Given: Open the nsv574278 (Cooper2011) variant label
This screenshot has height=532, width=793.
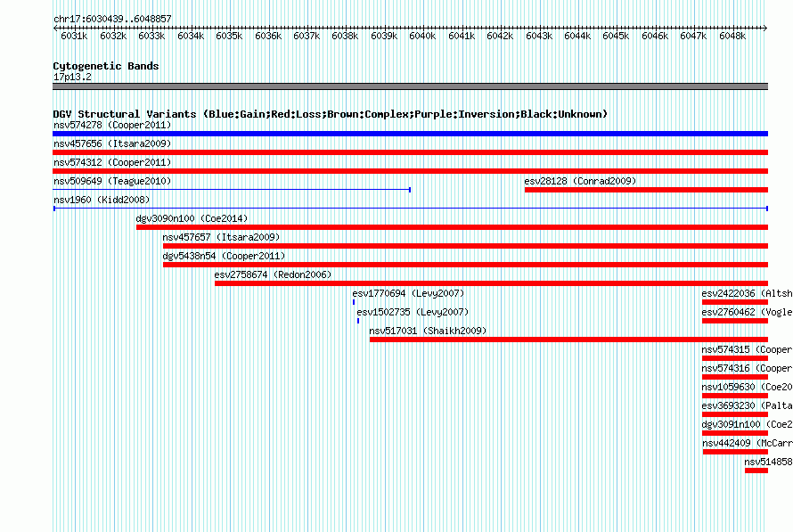Looking at the screenshot, I should pyautogui.click(x=112, y=125).
